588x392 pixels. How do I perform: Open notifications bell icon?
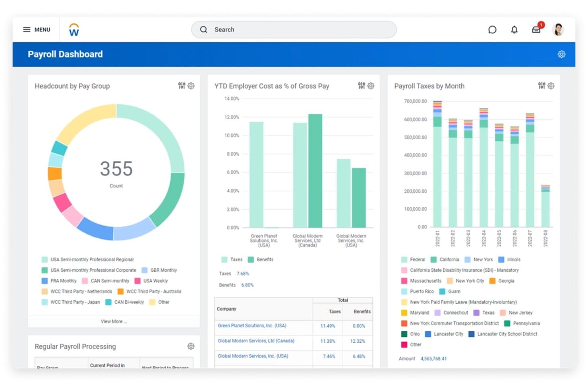[x=514, y=30]
